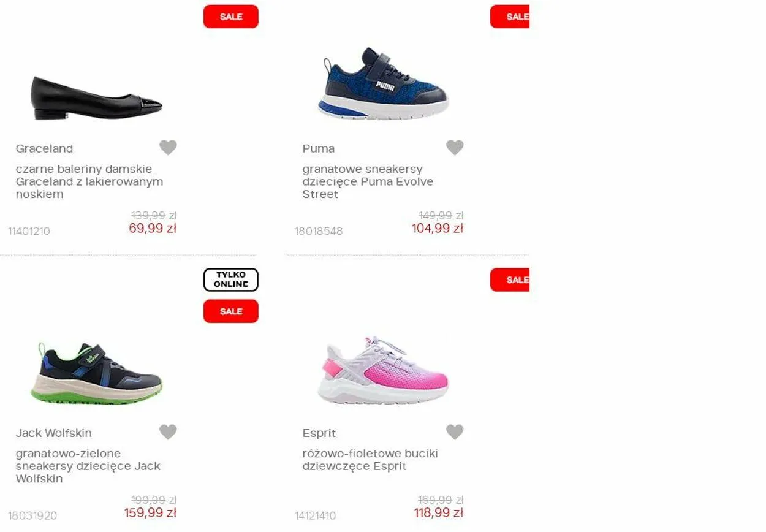The width and height of the screenshot is (766, 532).
Task: Click SALE badge above Esprit shoes
Action: 510,280
